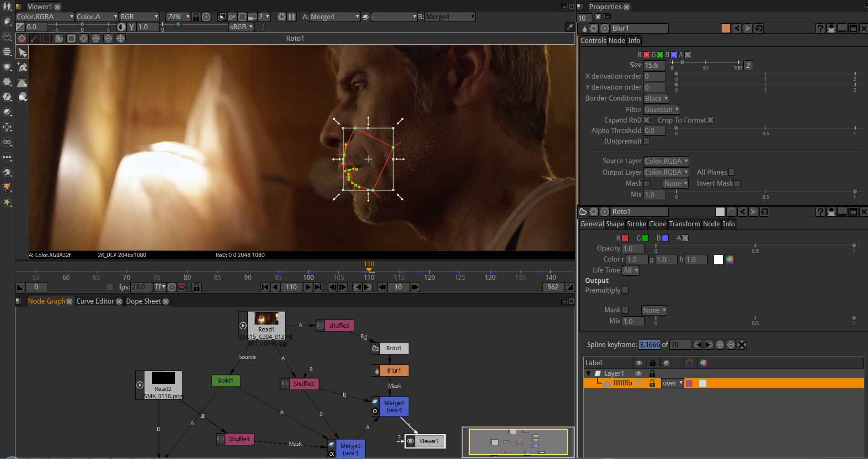Image resolution: width=868 pixels, height=459 pixels.
Task: Open the Stroke tab in Roto1 properties
Action: coord(636,224)
